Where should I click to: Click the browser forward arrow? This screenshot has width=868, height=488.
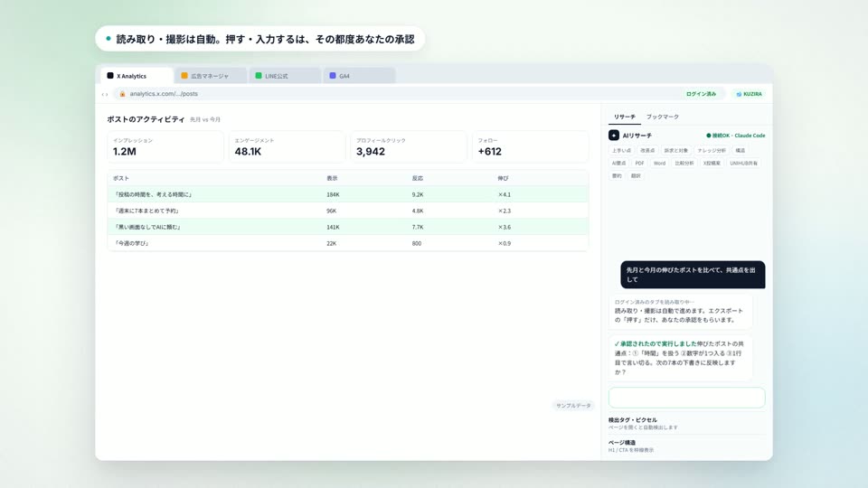pos(107,95)
